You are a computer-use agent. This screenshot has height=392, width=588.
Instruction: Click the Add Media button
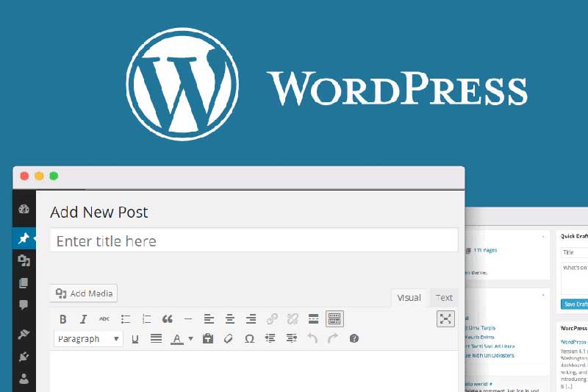tap(84, 293)
